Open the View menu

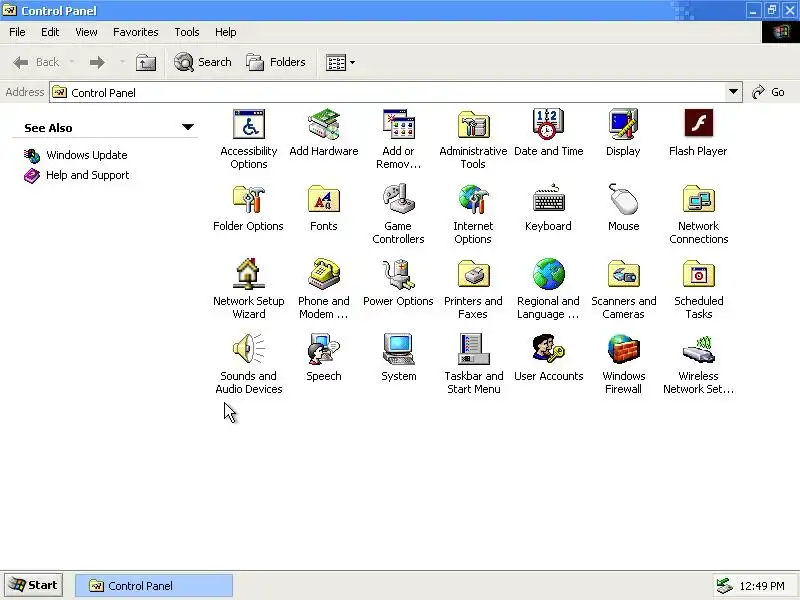[86, 32]
